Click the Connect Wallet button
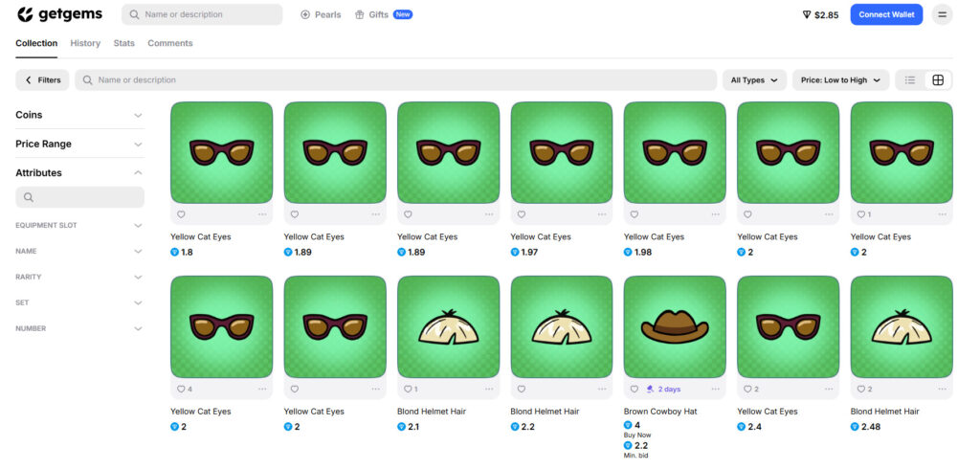This screenshot has width=980, height=469. pos(886,14)
